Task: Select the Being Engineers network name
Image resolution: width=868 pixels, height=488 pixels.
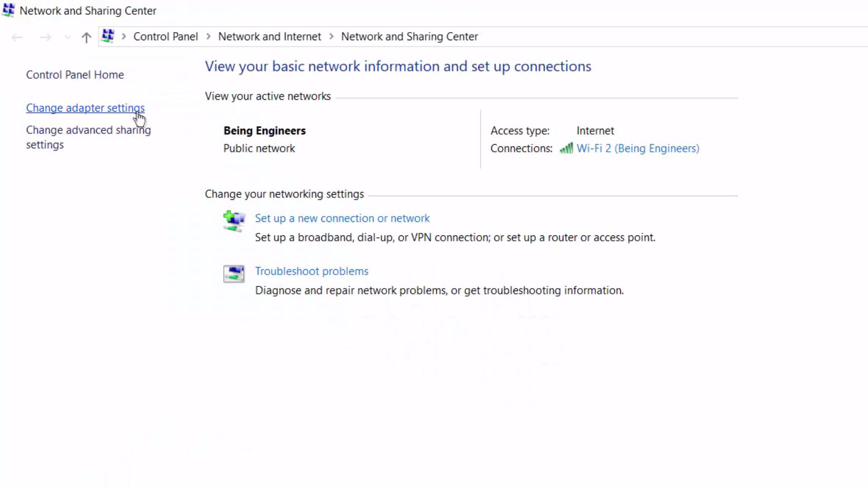Action: (x=264, y=131)
